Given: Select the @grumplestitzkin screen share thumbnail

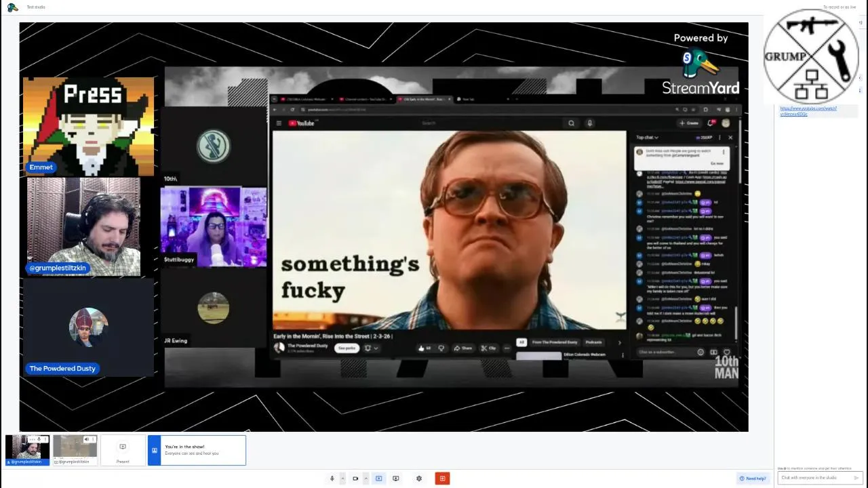Looking at the screenshot, I should pyautogui.click(x=75, y=449).
